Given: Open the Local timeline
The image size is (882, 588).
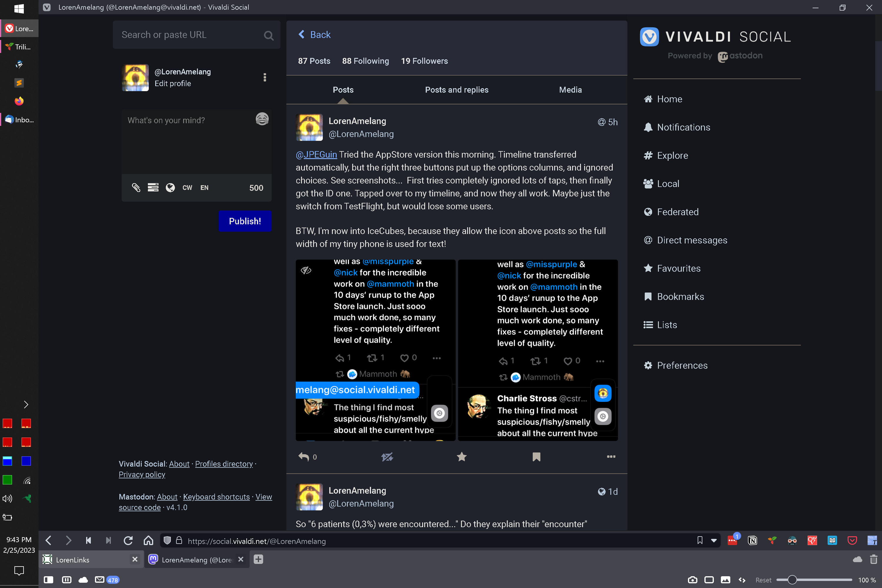Looking at the screenshot, I should click(661, 184).
